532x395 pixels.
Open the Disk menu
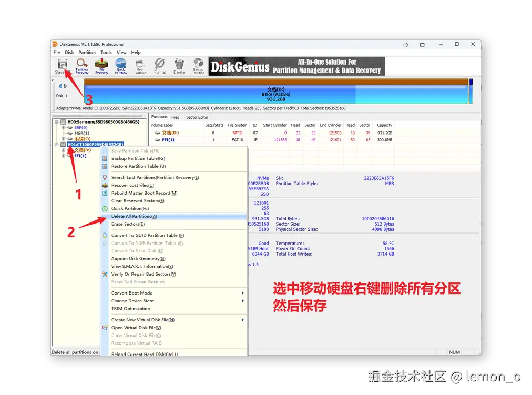point(69,53)
